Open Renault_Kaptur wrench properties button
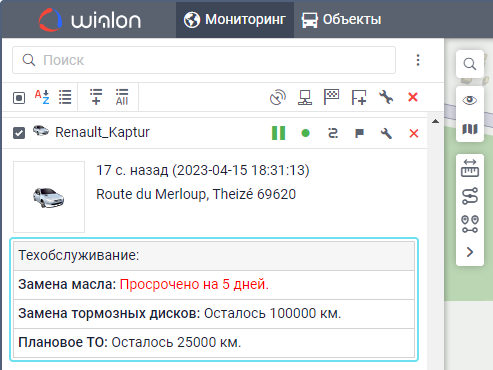 (x=386, y=133)
